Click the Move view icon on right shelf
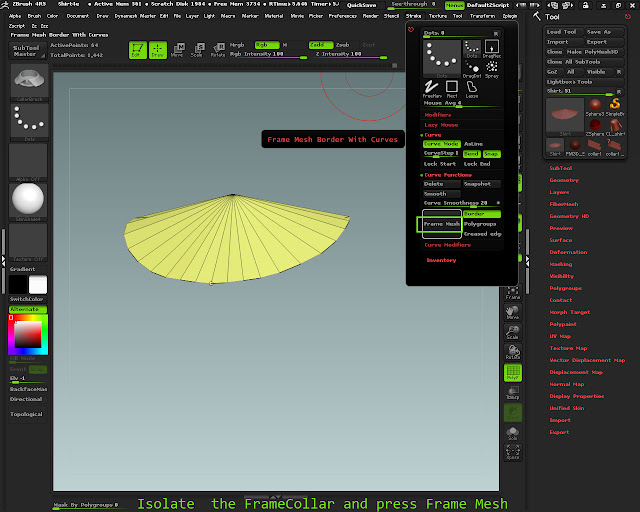Viewport: 640px width, 512px height. point(513,312)
